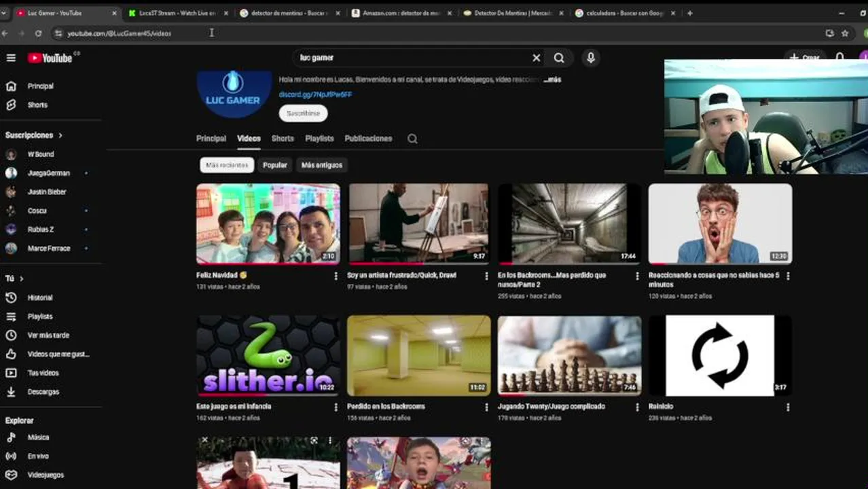Open Justin Bieber subscription channel
This screenshot has height=489, width=868.
47,192
